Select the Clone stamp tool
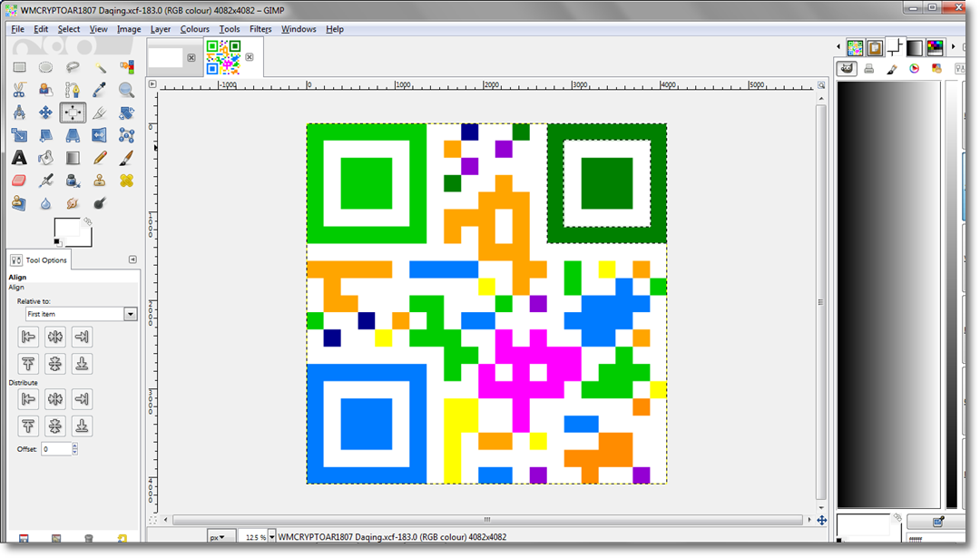The height and width of the screenshot is (558, 980). (100, 181)
